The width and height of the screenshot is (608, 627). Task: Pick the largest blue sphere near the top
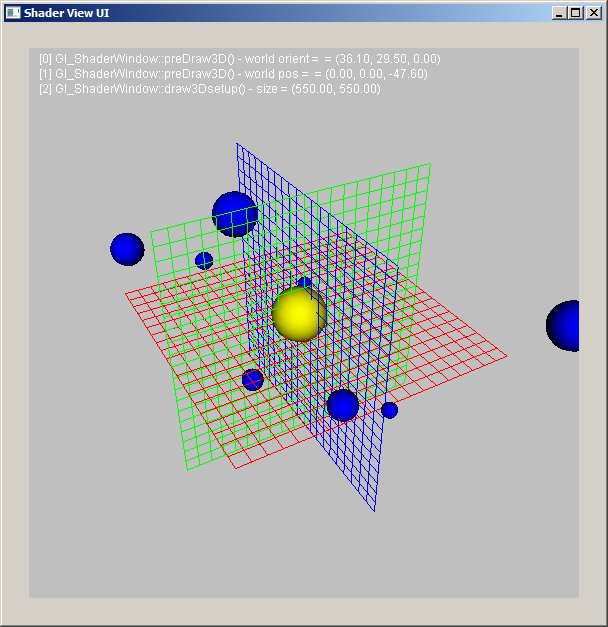pos(234,214)
